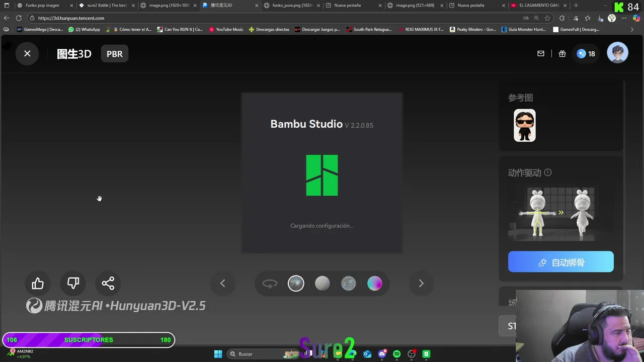Open the Can You RUN It bookmark
Image resolution: width=644 pixels, height=362 pixels.
pos(180,30)
